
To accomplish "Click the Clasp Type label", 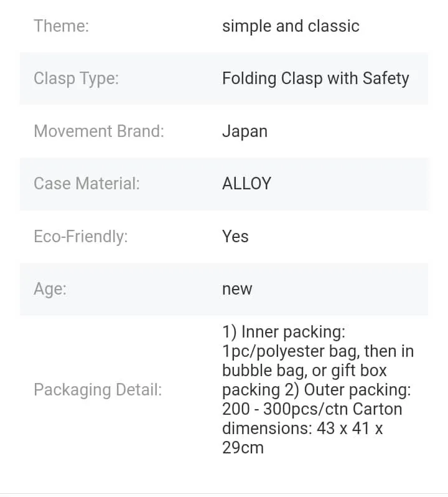I will (76, 78).
